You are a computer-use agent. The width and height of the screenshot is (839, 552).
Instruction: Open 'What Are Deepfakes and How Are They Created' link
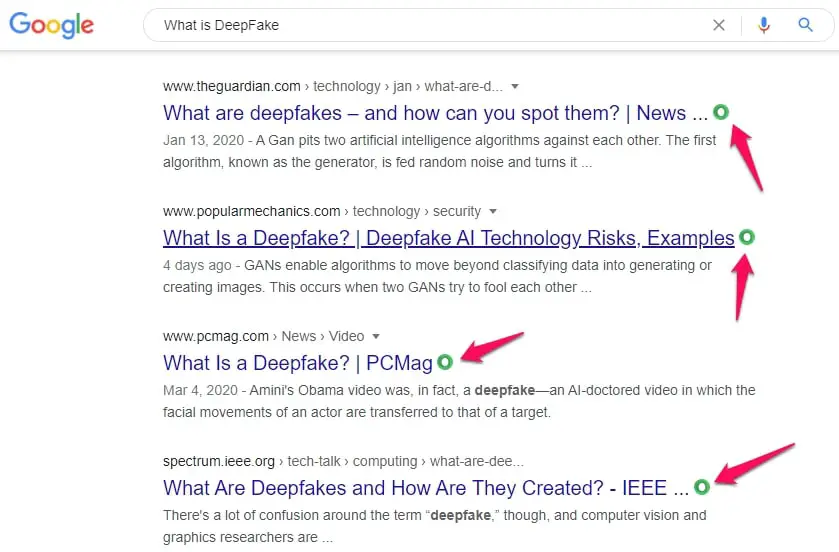point(426,488)
